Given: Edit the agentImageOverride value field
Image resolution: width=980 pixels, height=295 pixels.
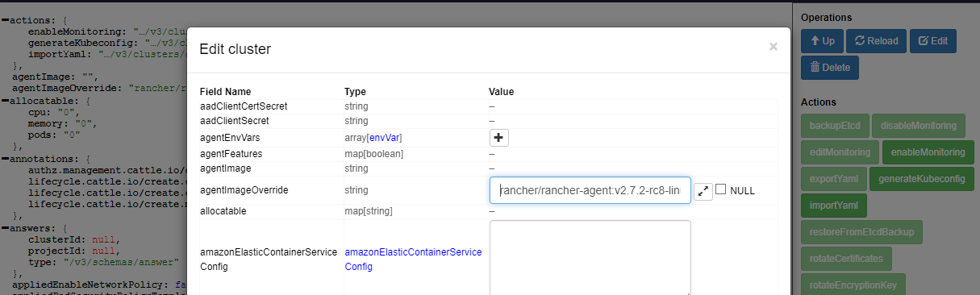Looking at the screenshot, I should (590, 190).
